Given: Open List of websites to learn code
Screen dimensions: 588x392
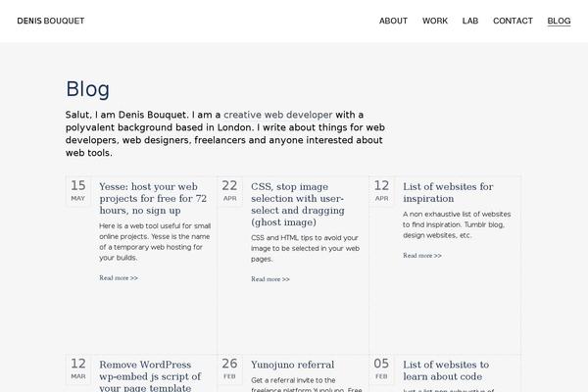Looking at the screenshot, I should click(446, 370).
